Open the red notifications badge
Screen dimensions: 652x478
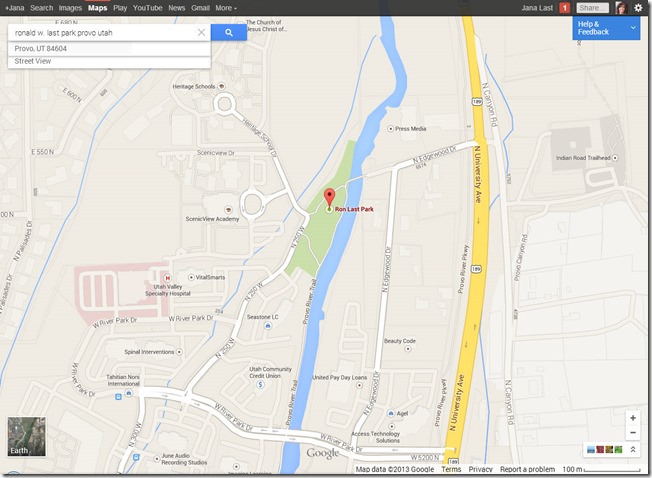(564, 8)
